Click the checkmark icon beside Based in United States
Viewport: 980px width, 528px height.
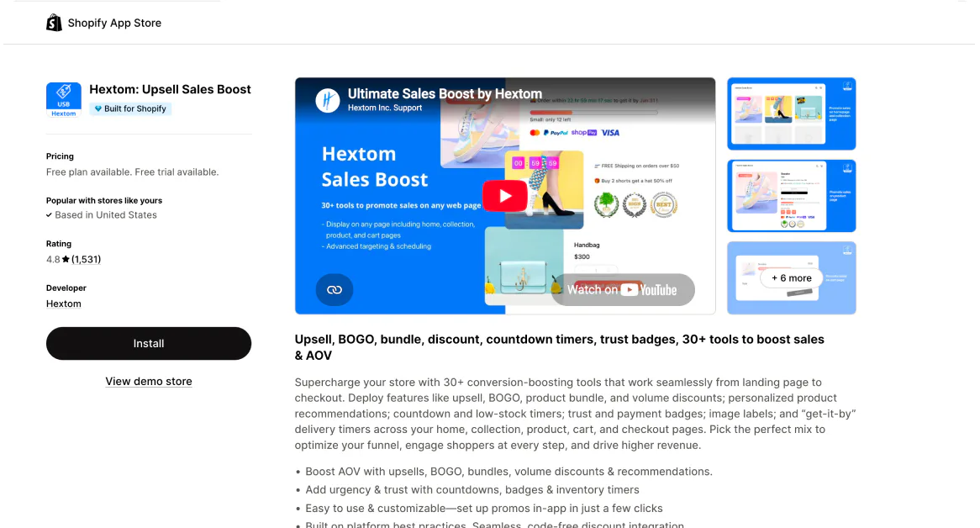pos(49,215)
